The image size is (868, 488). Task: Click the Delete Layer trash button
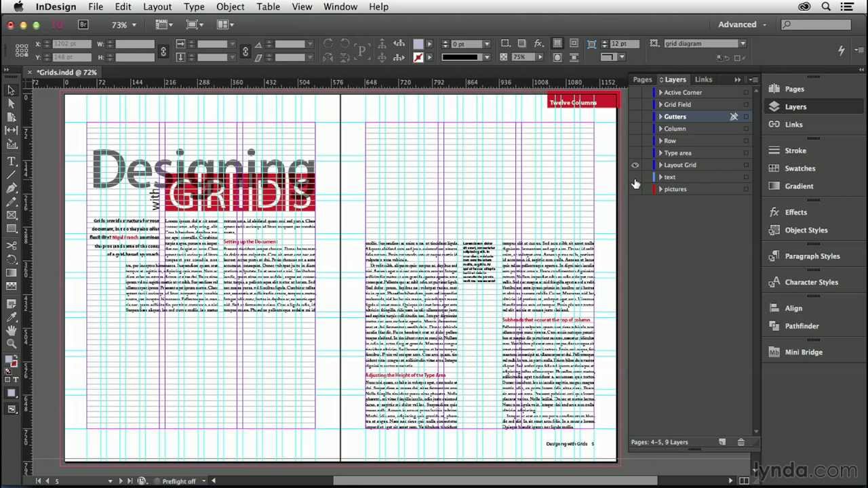pos(741,442)
